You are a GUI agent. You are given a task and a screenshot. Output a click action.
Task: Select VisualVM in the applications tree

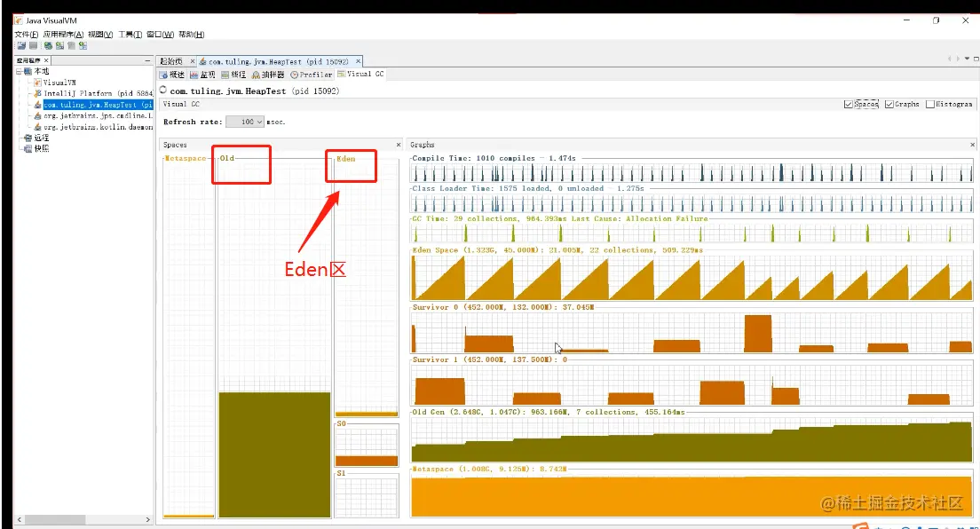click(x=59, y=83)
